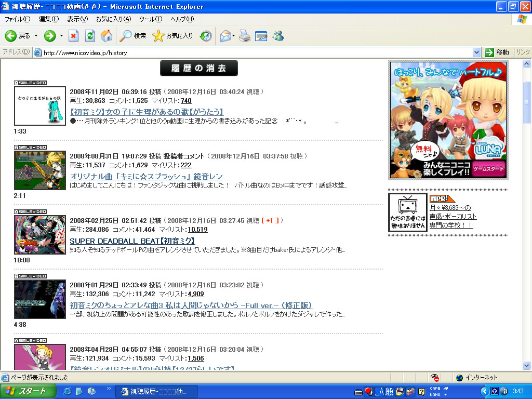532x399 pixels.
Task: Click the show desktop quick launch icon
Action: pos(79,392)
